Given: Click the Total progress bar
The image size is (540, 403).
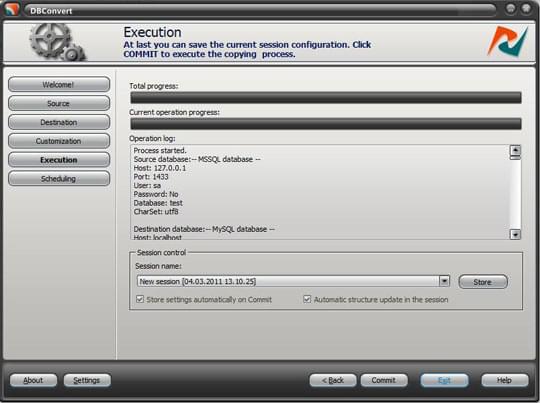Looking at the screenshot, I should [x=326, y=97].
